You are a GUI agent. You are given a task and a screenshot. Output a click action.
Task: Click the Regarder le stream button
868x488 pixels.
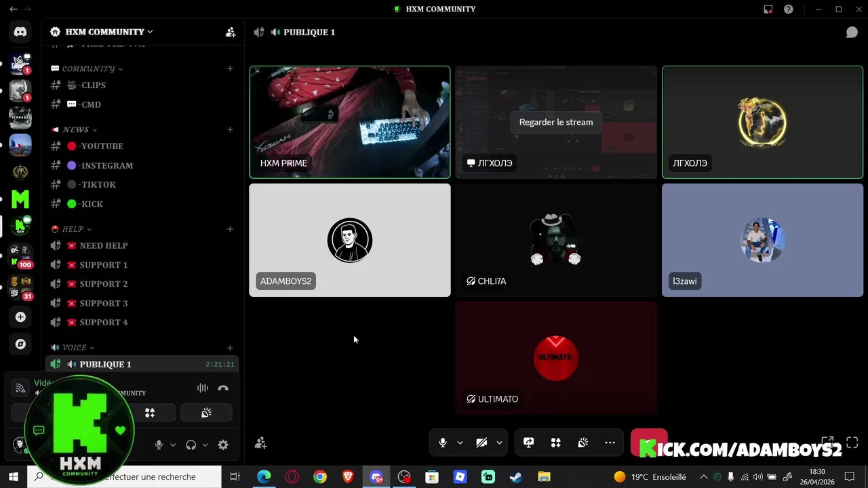(x=556, y=122)
